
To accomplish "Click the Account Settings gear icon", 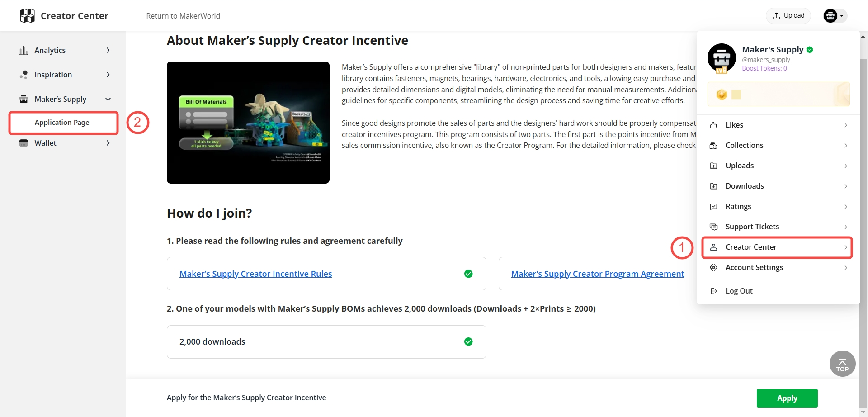I will [x=713, y=268].
